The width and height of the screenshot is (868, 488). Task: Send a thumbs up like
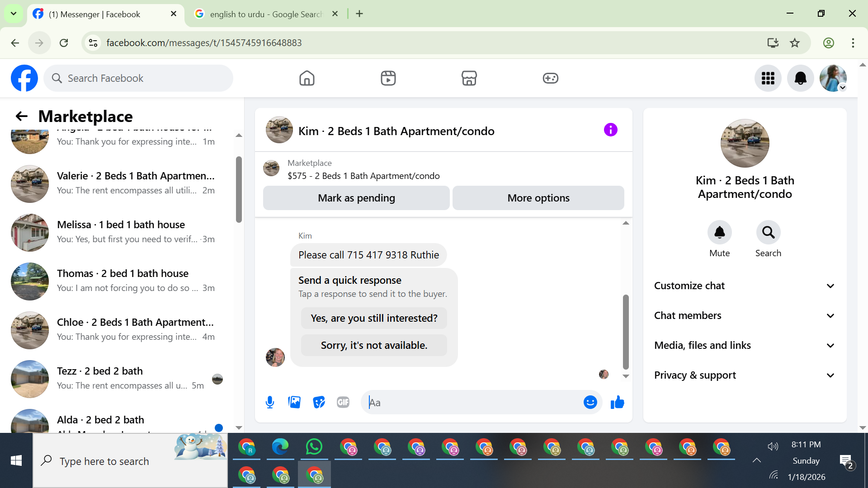point(617,402)
